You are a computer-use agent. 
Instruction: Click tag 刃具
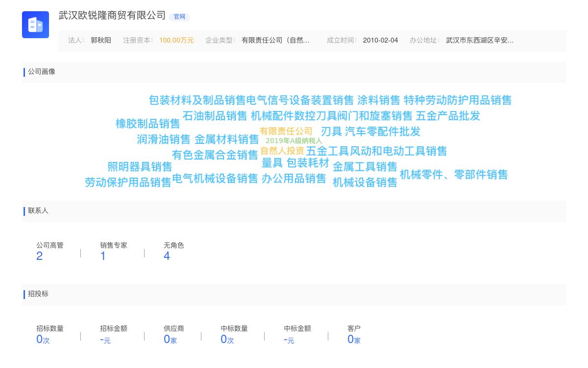(x=331, y=132)
